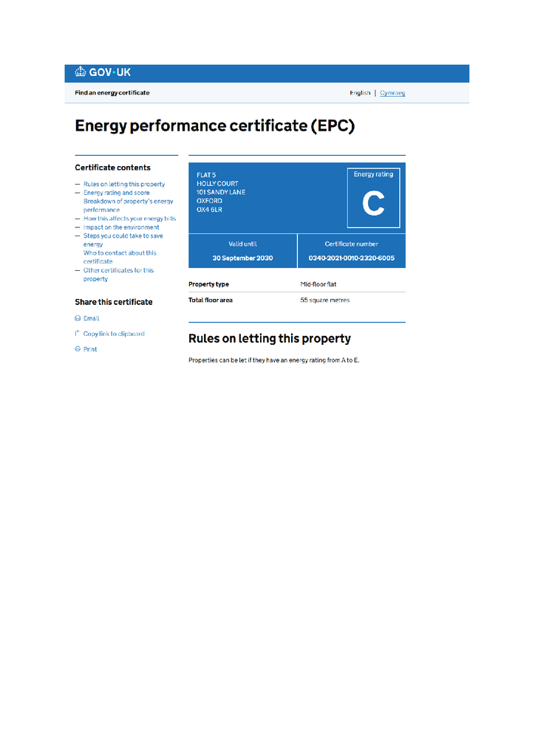Image resolution: width=535 pixels, height=756 pixels.
Task: Share certificate via Email link
Action: [91, 318]
